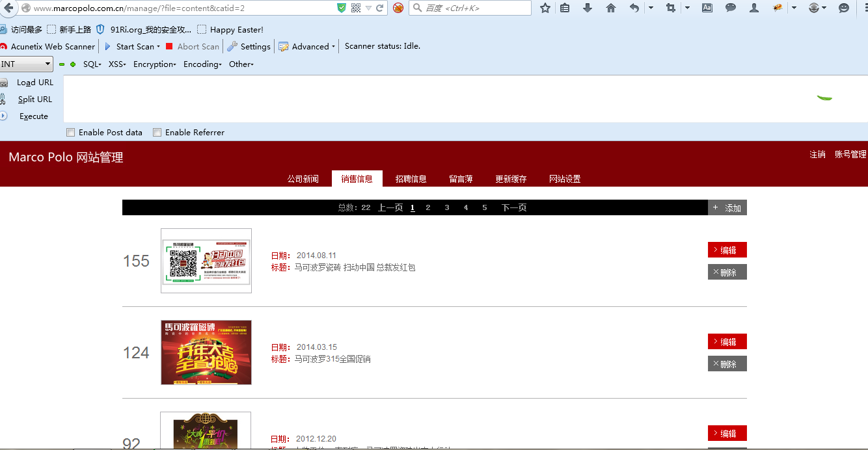Click the green plus icon in HackBar

[x=73, y=64]
